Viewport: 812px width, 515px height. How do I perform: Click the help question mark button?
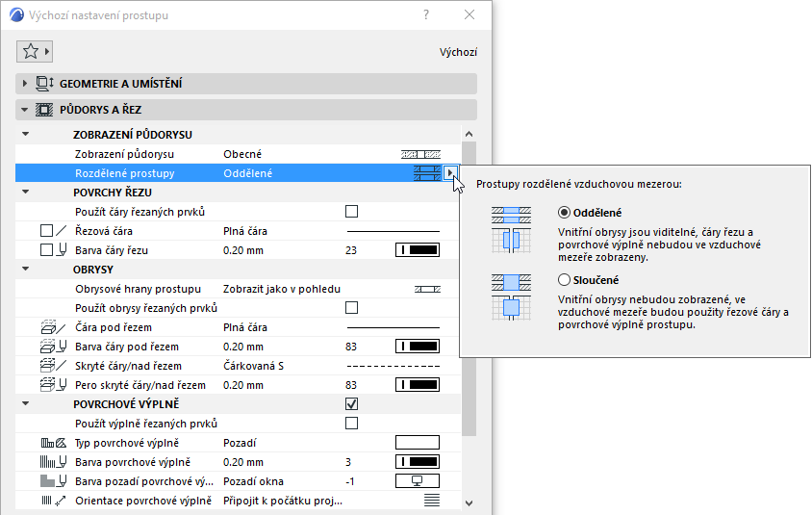426,14
